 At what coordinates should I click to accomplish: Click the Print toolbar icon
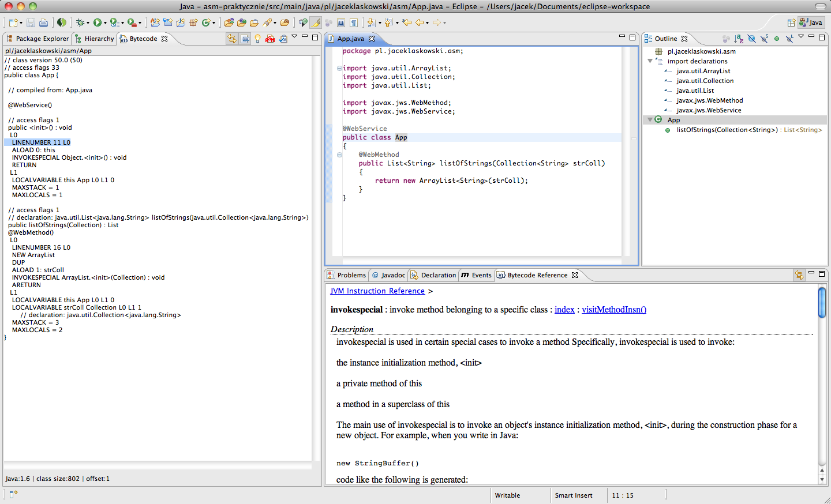coord(43,22)
